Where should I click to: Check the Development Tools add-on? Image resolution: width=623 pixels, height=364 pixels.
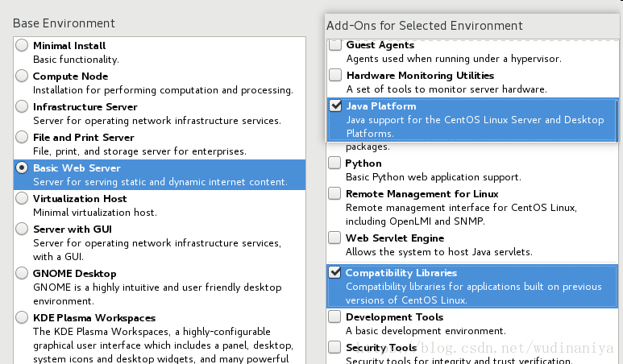(x=334, y=316)
